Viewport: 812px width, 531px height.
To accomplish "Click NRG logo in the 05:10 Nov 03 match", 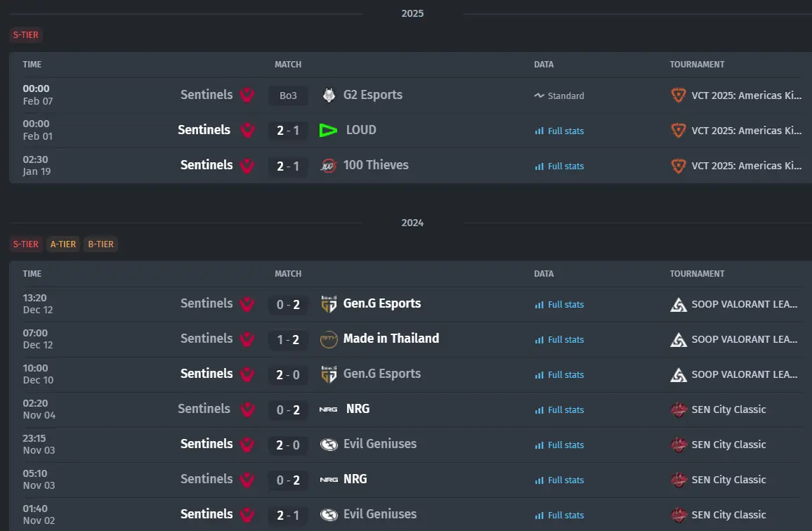I will (x=329, y=480).
